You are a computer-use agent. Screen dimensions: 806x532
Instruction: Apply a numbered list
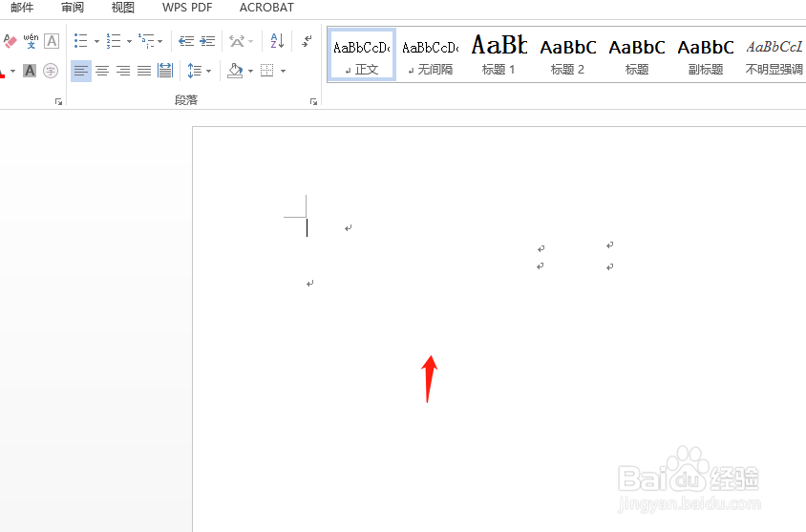(113, 41)
